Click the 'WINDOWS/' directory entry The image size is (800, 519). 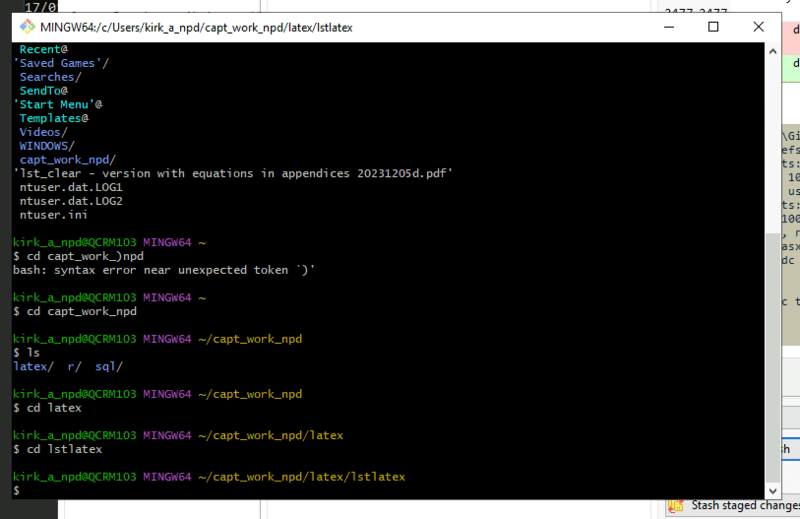47,146
